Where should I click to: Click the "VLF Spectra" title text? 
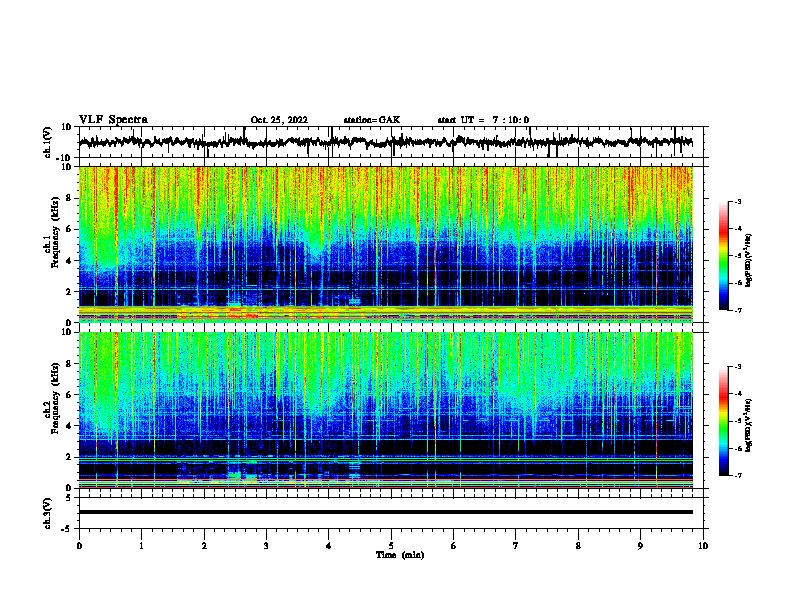pyautogui.click(x=113, y=120)
